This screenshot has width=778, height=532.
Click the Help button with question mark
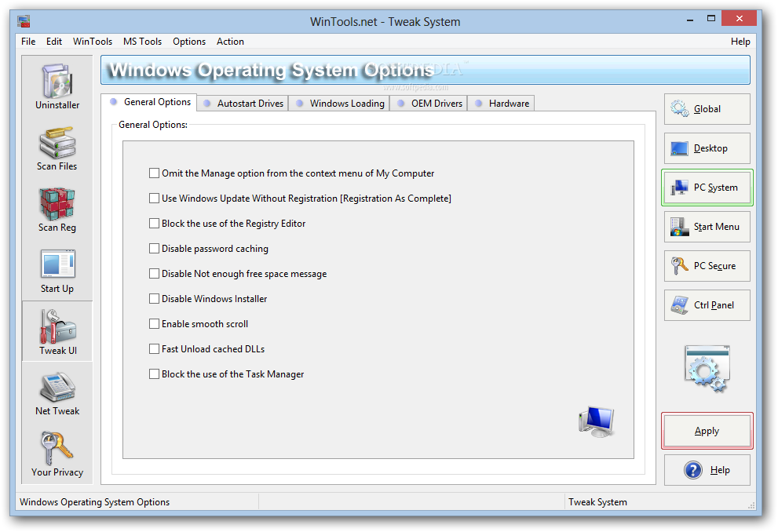coord(707,470)
